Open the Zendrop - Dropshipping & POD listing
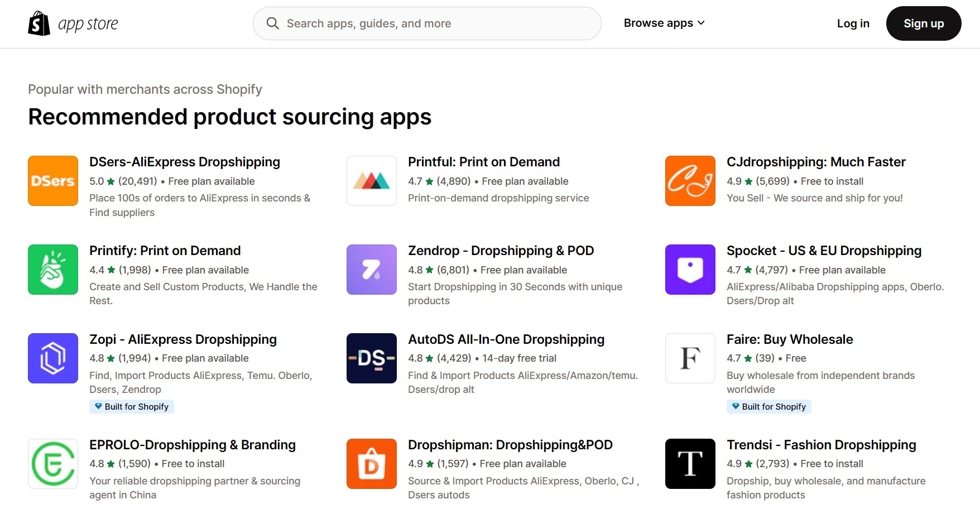Image resolution: width=980 pixels, height=509 pixels. click(x=501, y=250)
